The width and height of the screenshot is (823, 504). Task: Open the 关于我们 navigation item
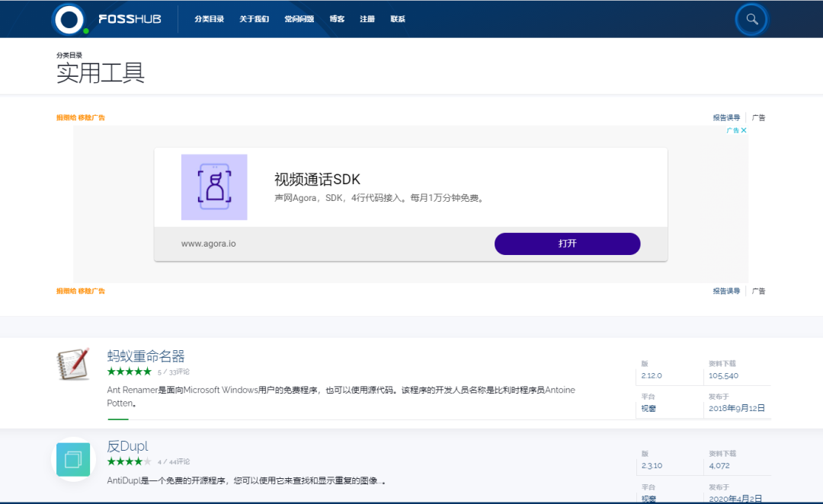coord(254,19)
